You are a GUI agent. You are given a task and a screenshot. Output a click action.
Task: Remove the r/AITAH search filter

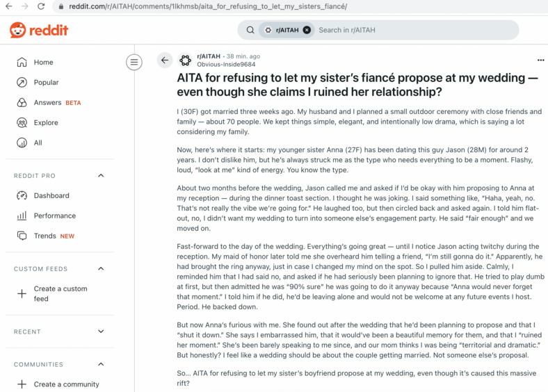click(307, 30)
